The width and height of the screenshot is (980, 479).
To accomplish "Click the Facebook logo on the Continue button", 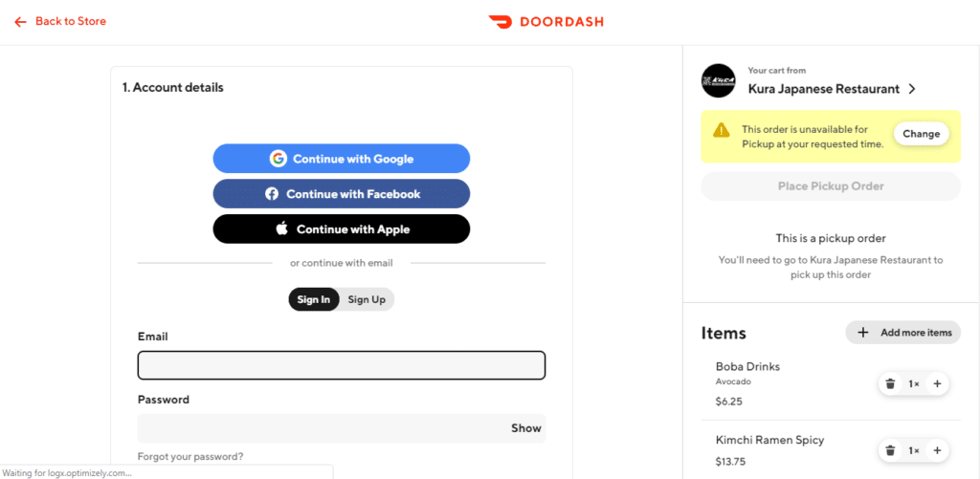I will pyautogui.click(x=271, y=194).
